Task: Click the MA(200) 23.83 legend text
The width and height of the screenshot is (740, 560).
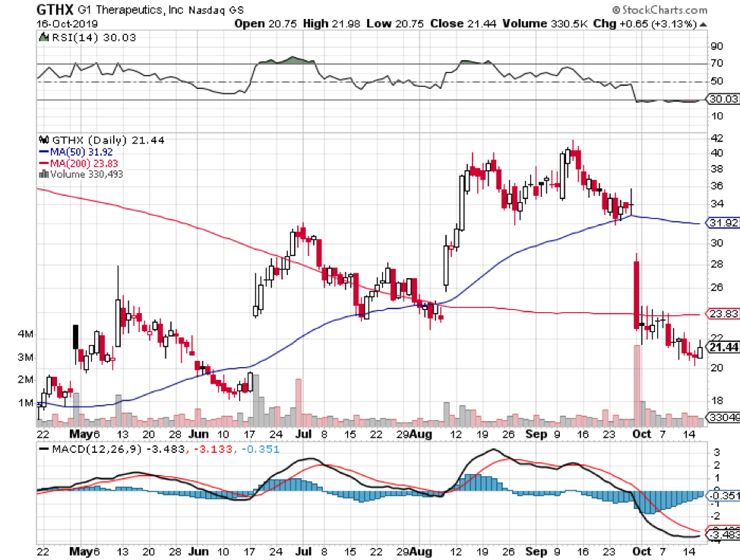Action: click(84, 163)
